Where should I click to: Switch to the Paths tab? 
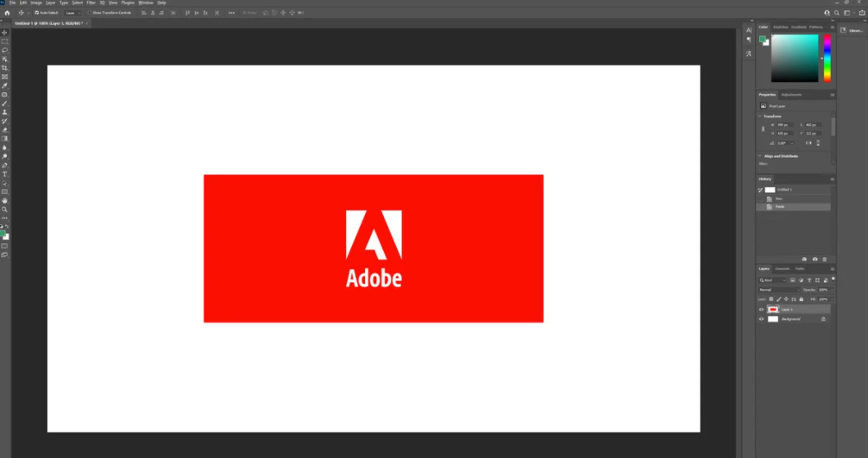pyautogui.click(x=800, y=269)
